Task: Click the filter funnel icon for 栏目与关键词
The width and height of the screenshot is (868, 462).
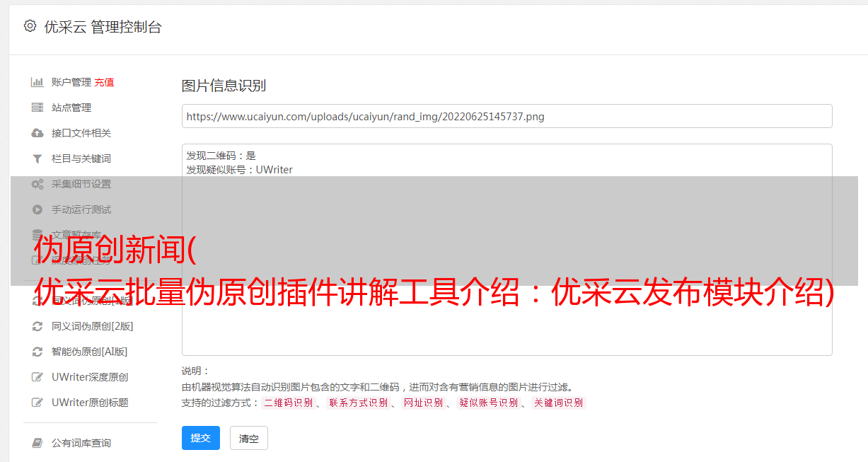Action: [37, 158]
